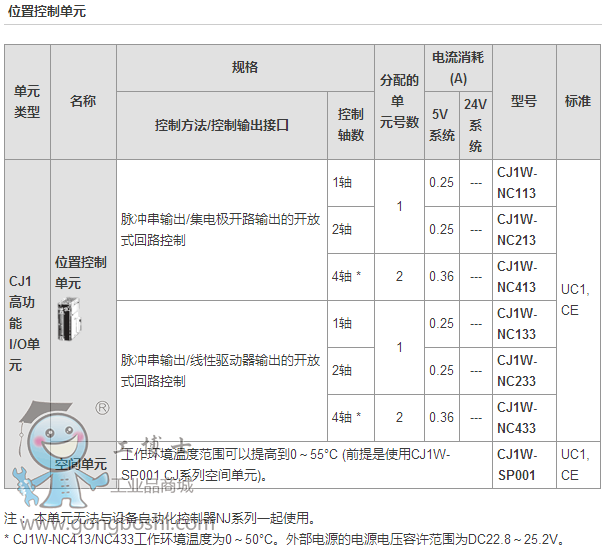Click unit number 1 beside the NC133 and NC233 rows

pos(399,347)
